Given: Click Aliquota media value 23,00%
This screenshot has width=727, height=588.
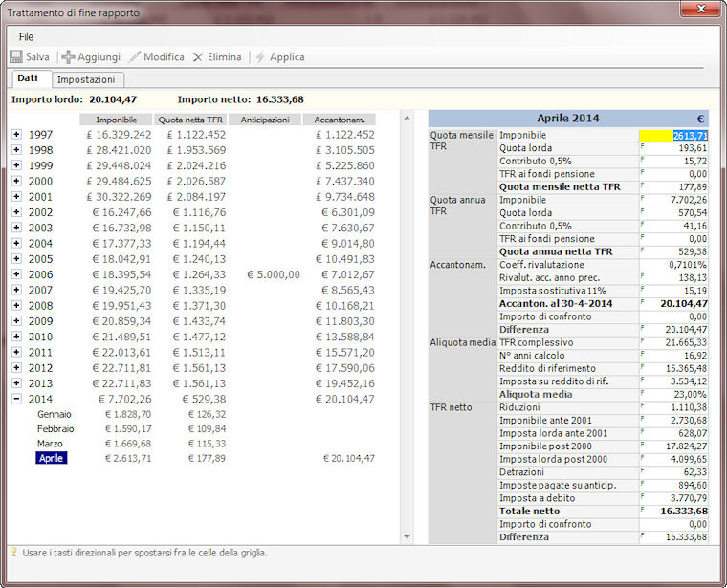Looking at the screenshot, I should [673, 395].
